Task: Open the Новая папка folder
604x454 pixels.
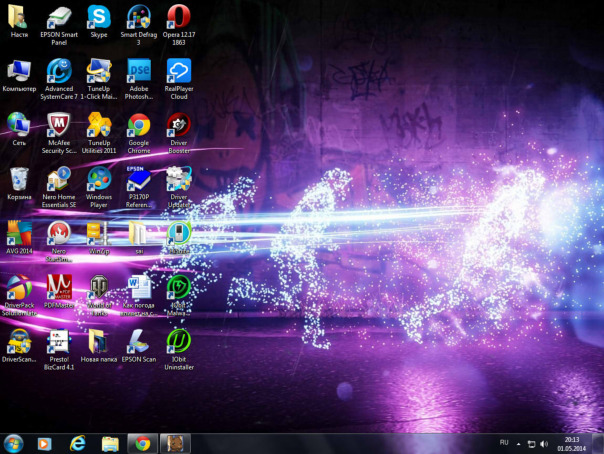Action: pyautogui.click(x=98, y=341)
